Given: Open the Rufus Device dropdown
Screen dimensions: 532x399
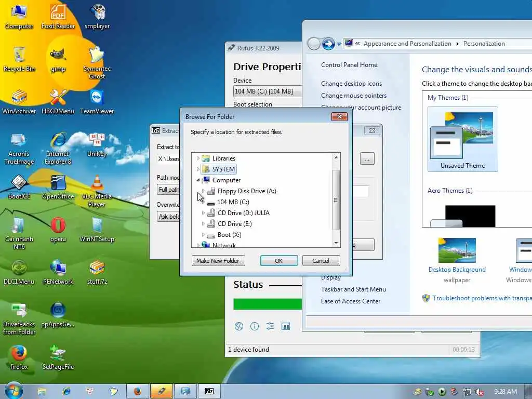Looking at the screenshot, I should (268, 91).
